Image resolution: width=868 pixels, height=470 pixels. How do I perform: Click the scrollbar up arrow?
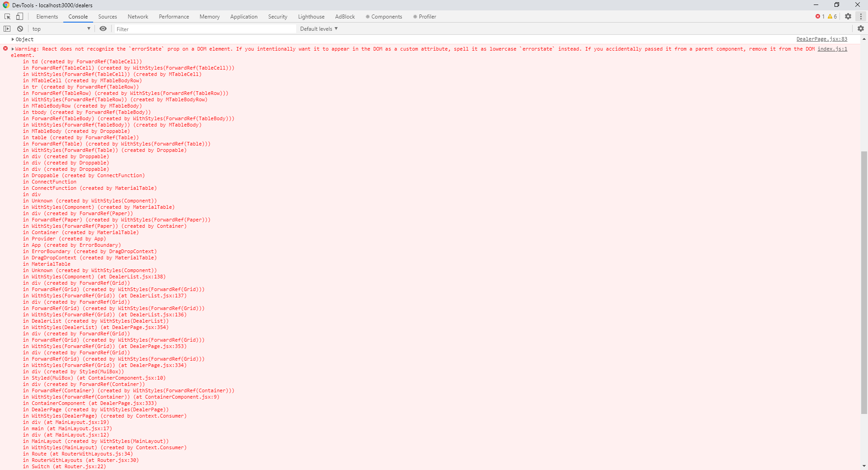864,39
